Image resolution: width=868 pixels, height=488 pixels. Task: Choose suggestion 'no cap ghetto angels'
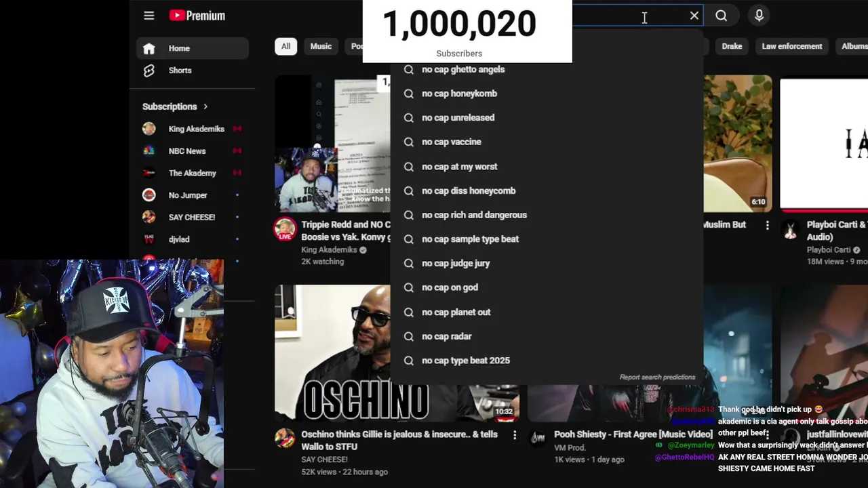click(x=547, y=69)
